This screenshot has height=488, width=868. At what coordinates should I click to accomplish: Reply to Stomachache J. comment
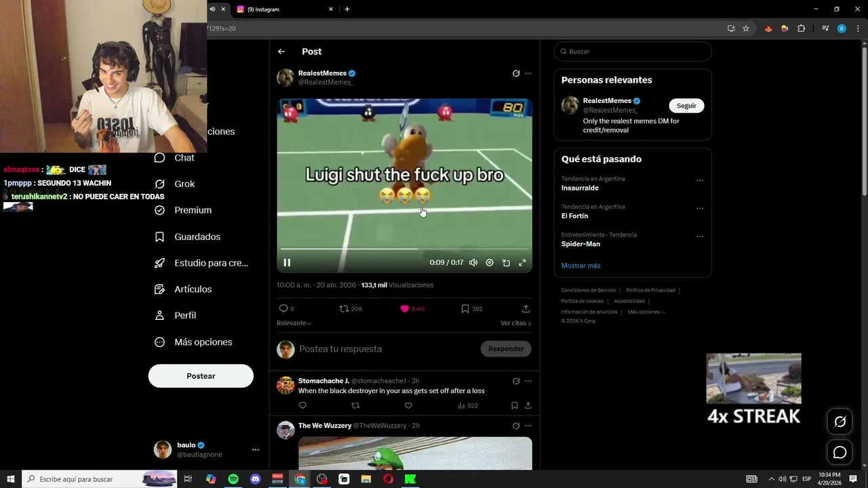[302, 405]
